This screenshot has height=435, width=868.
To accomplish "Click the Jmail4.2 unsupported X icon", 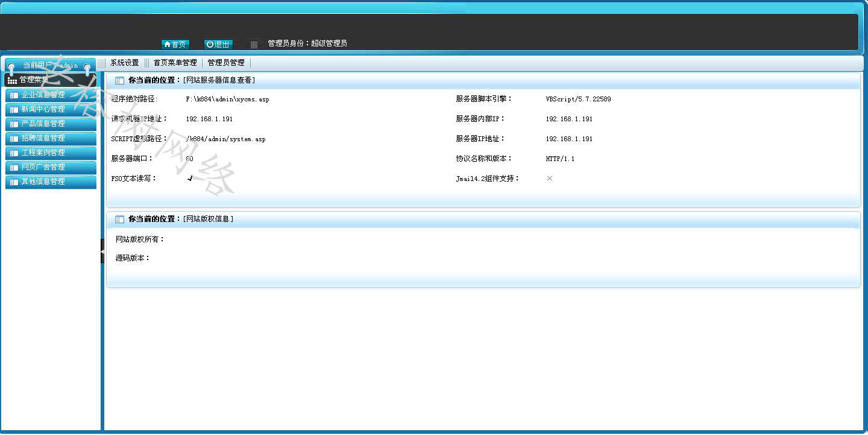I will point(550,179).
